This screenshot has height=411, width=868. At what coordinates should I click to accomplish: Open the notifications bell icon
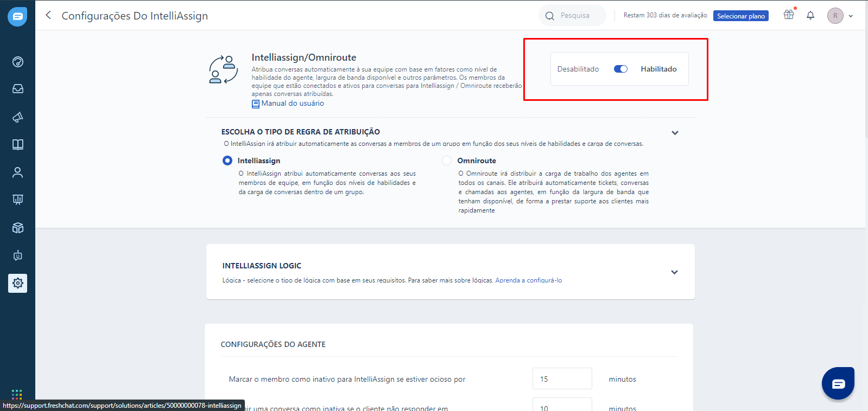(x=810, y=15)
